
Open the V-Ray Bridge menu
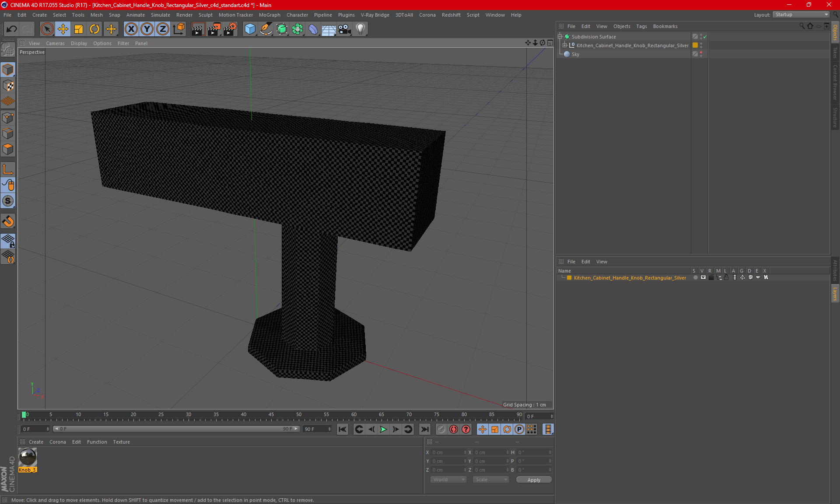375,15
